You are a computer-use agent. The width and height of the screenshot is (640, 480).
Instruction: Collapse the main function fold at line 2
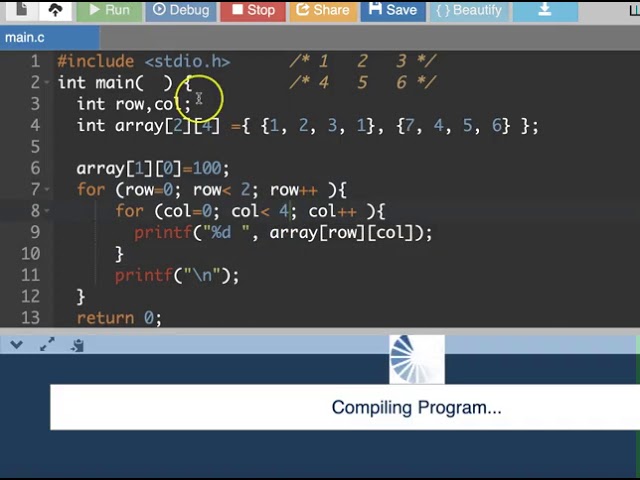pyautogui.click(x=47, y=83)
